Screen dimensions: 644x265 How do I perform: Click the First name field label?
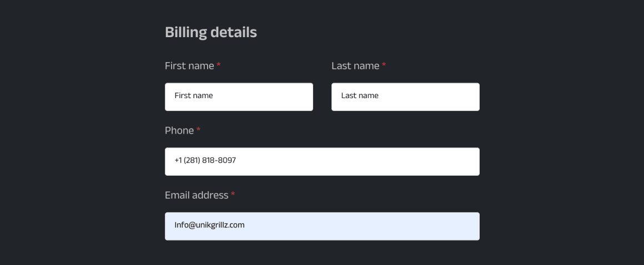point(189,65)
